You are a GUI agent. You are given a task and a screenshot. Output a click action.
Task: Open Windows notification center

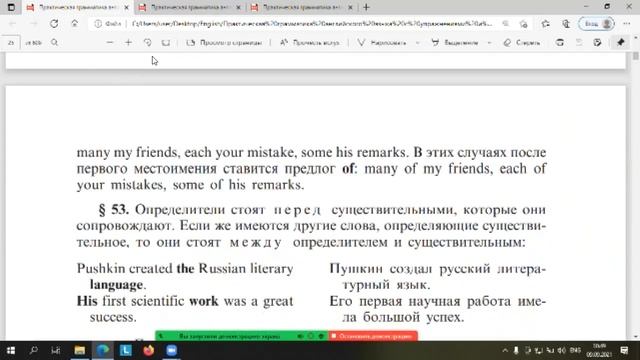[x=624, y=350]
